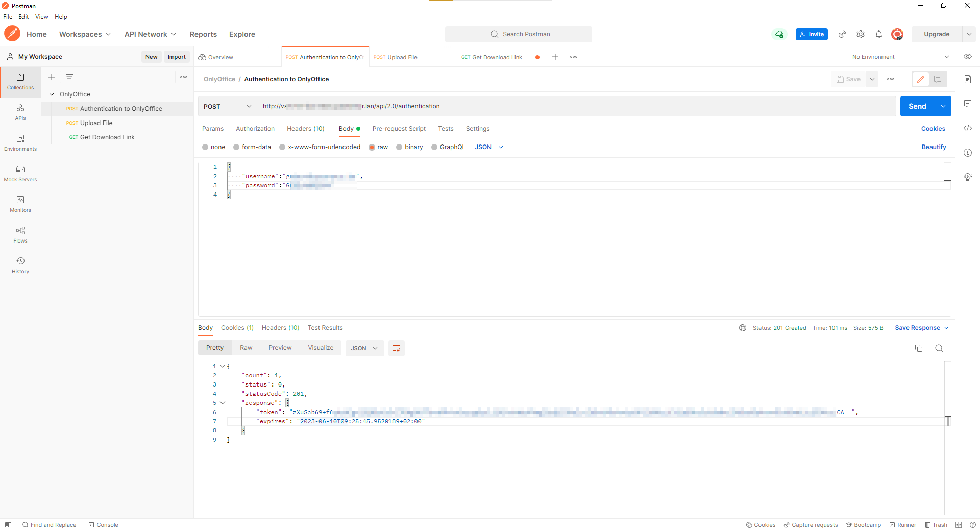Collapse response JSON line 5 node
This screenshot has height=531, width=980.
[x=223, y=403]
